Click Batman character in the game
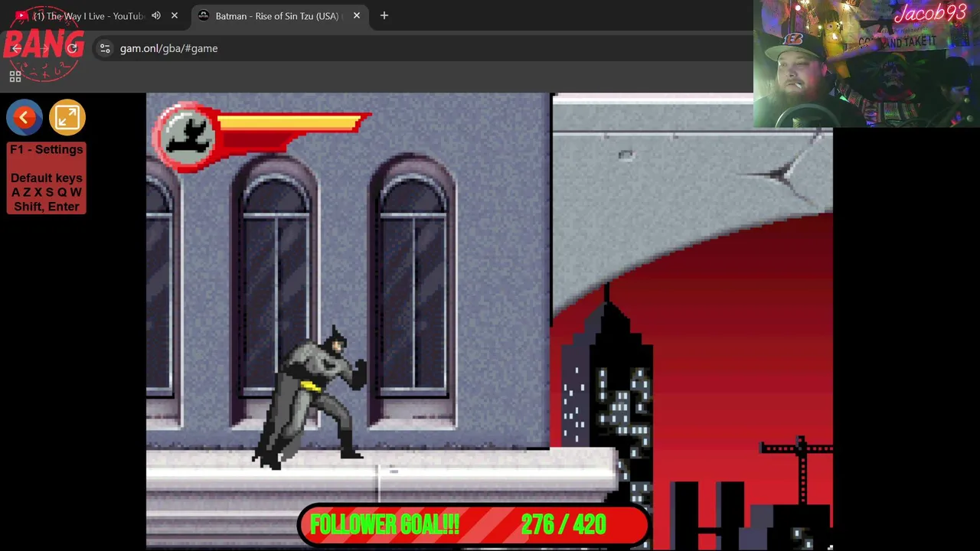This screenshot has width=980, height=551. [310, 398]
